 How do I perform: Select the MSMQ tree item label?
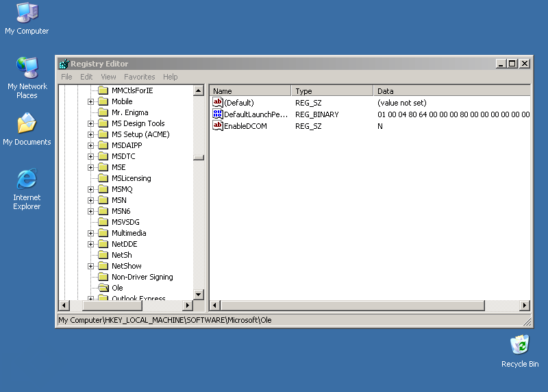click(122, 189)
